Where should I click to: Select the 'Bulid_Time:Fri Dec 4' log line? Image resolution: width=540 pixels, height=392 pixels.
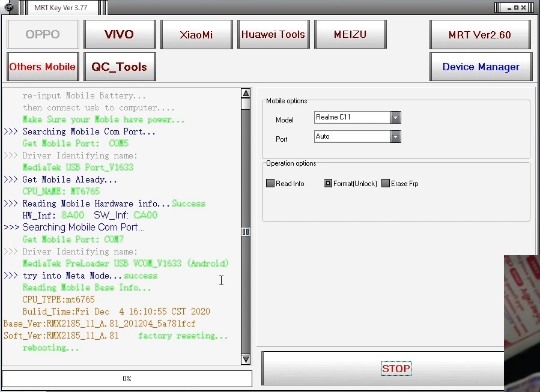117,312
